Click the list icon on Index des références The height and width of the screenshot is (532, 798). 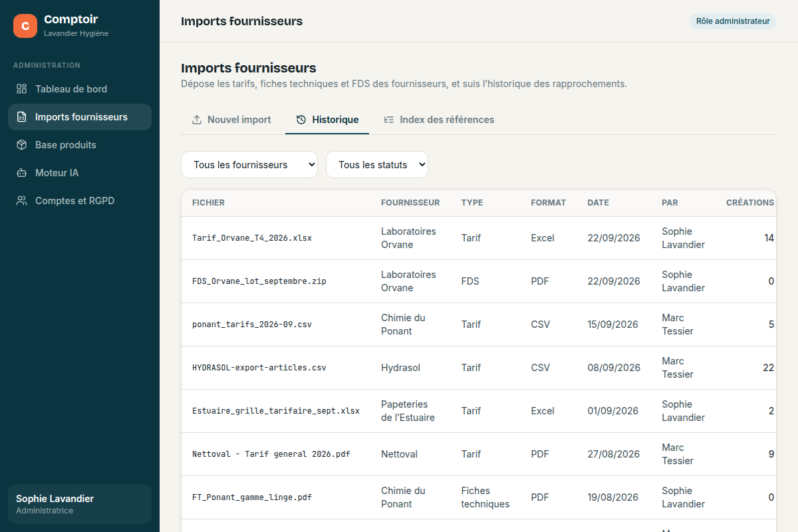pyautogui.click(x=389, y=120)
